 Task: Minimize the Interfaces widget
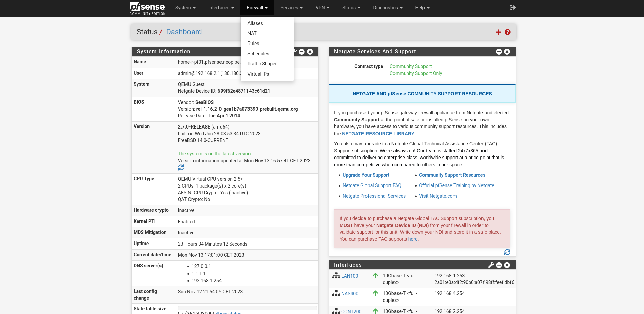point(499,265)
